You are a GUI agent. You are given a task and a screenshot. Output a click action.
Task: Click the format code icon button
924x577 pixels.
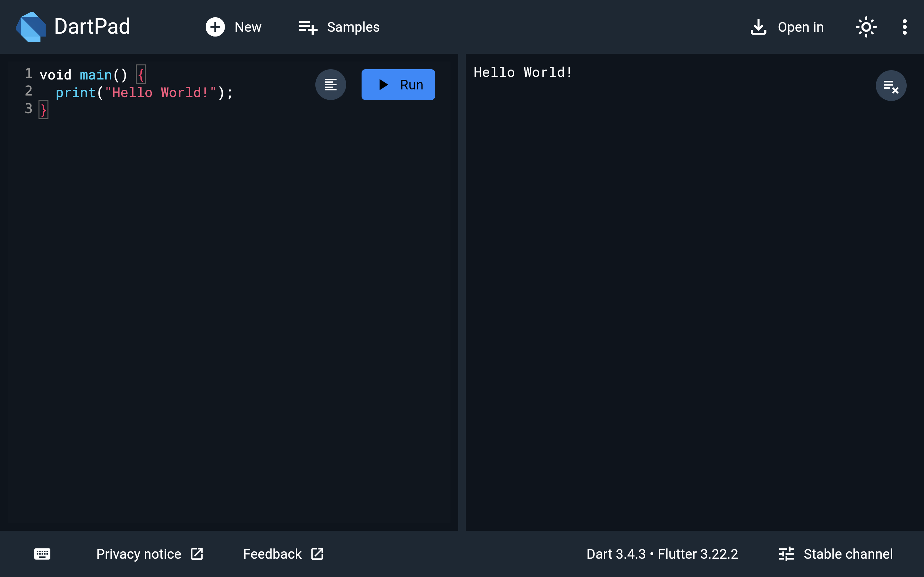tap(330, 85)
